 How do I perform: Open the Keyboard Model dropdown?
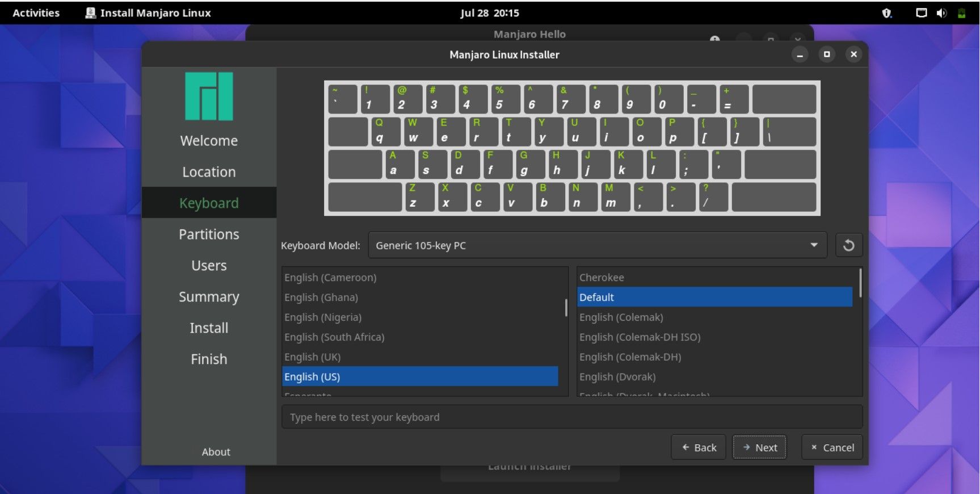point(598,245)
